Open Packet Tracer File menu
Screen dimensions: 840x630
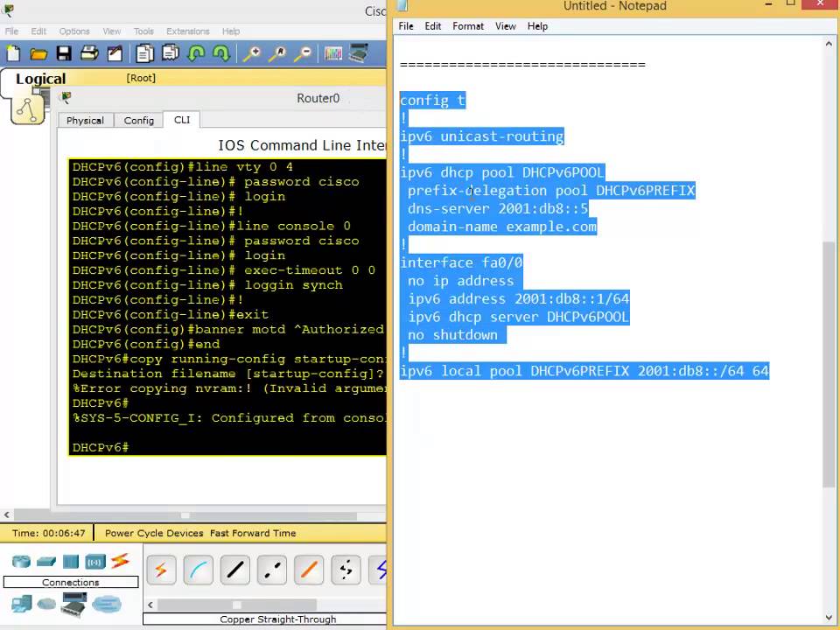click(x=11, y=31)
